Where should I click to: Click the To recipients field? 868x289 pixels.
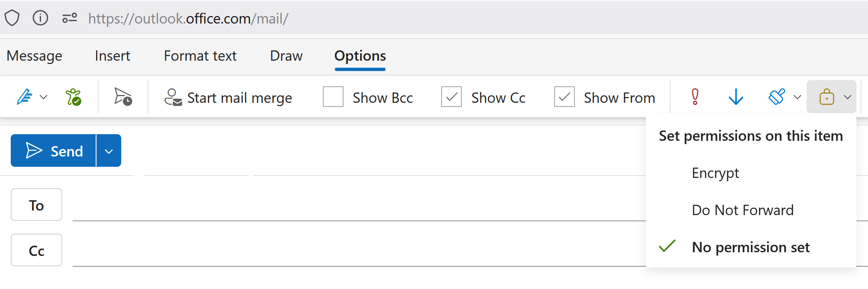pyautogui.click(x=355, y=206)
